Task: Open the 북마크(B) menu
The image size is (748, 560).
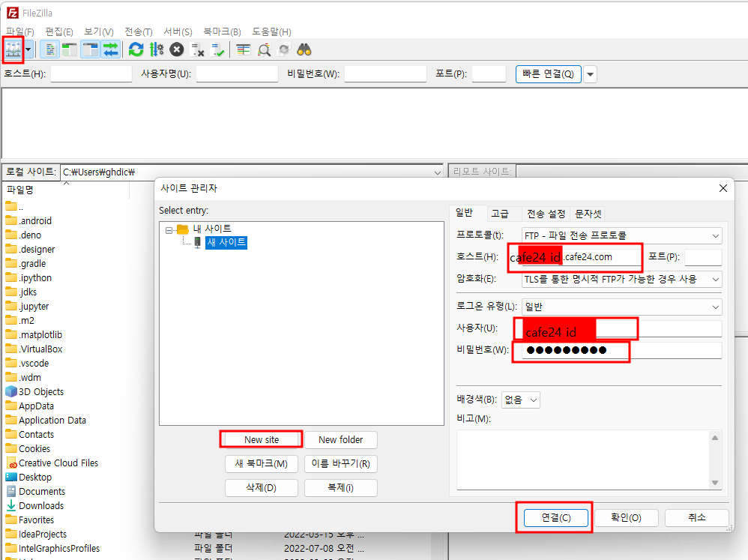Action: pyautogui.click(x=222, y=31)
